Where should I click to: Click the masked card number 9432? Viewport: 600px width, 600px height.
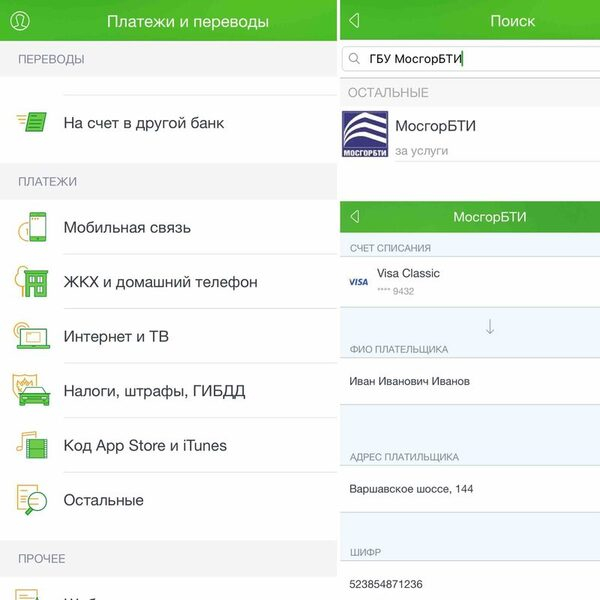[396, 291]
